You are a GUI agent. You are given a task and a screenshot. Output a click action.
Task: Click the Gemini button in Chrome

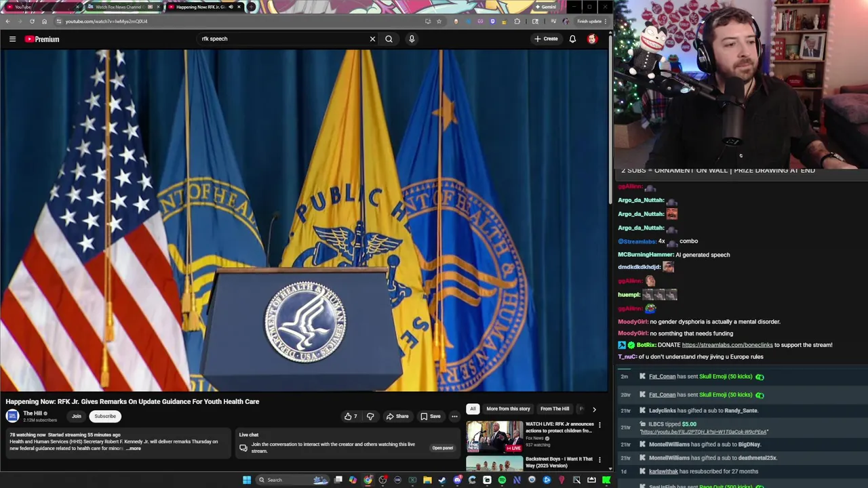click(546, 7)
